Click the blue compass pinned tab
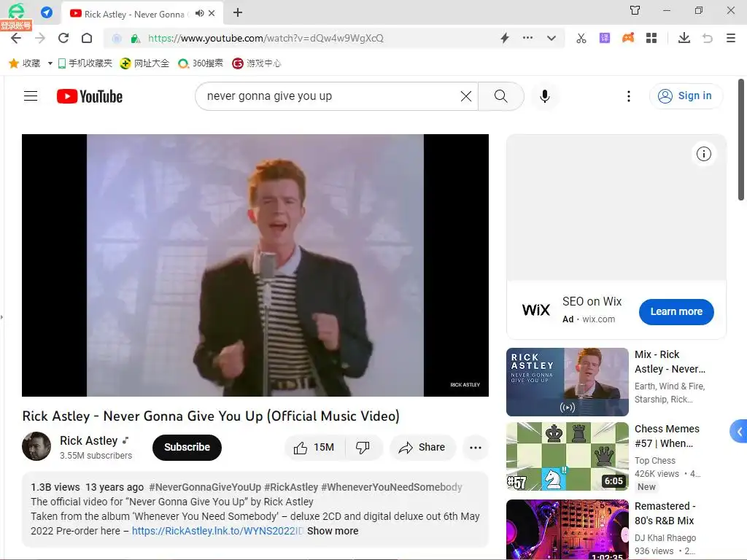The height and width of the screenshot is (560, 747). 47,12
